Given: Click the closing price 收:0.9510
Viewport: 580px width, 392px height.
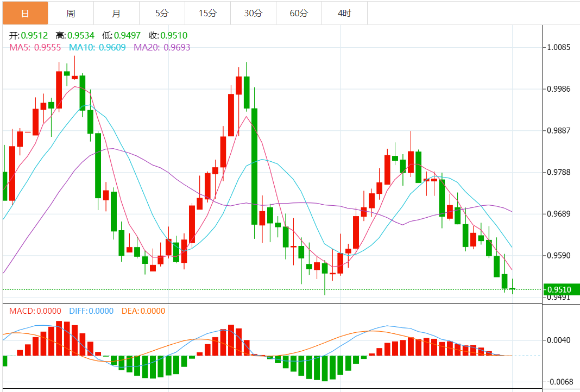Looking at the screenshot, I should click(168, 35).
